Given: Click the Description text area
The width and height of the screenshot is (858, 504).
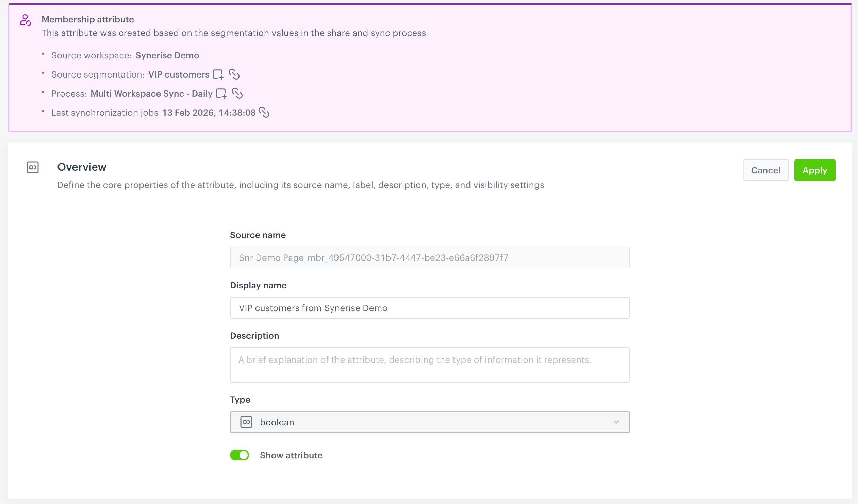Looking at the screenshot, I should point(430,365).
